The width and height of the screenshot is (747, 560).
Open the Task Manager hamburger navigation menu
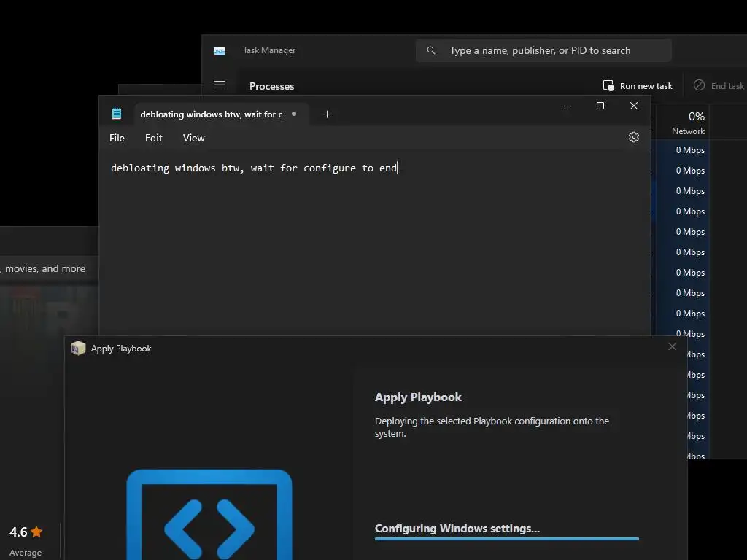point(220,85)
